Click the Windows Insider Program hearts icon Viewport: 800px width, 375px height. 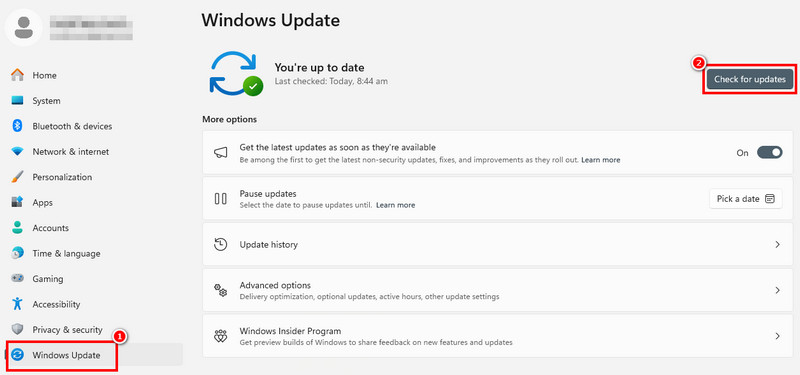click(x=220, y=336)
